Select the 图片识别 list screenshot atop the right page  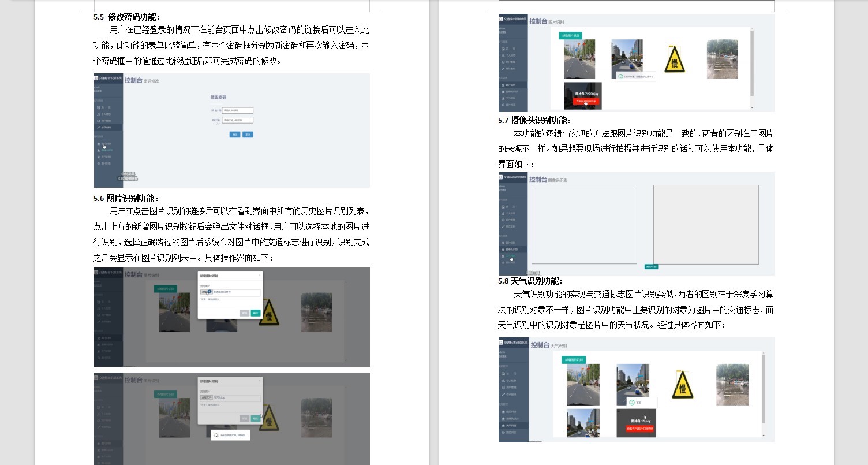point(637,62)
